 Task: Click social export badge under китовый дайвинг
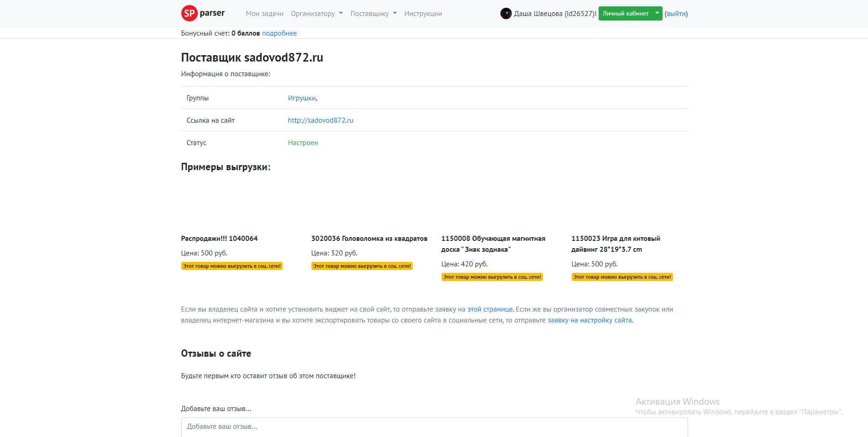[622, 277]
